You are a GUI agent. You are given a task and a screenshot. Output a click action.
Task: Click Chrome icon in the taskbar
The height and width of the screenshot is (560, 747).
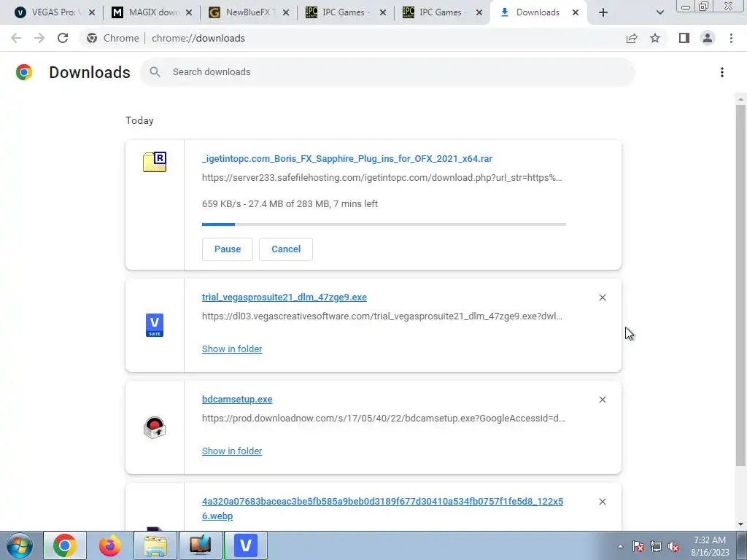[x=65, y=545]
